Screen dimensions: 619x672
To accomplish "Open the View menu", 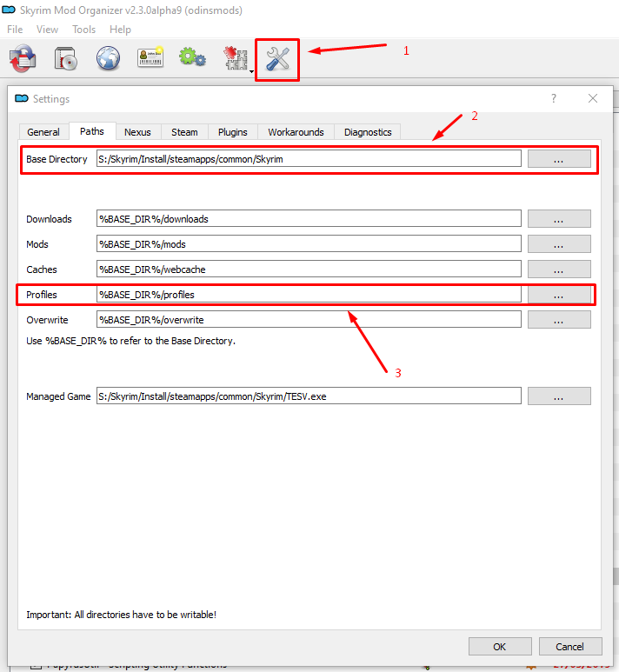I will pyautogui.click(x=47, y=30).
